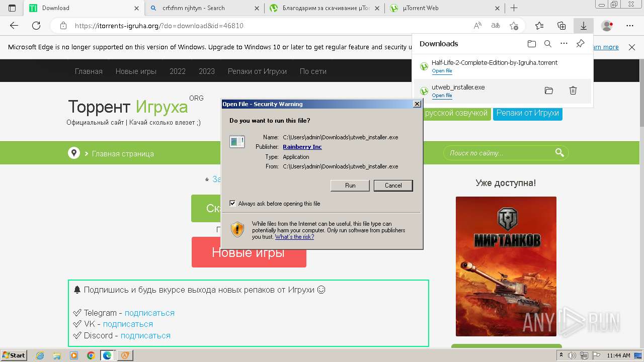The height and width of the screenshot is (362, 644).
Task: Run the utweb_installer.exe file
Action: click(x=350, y=186)
